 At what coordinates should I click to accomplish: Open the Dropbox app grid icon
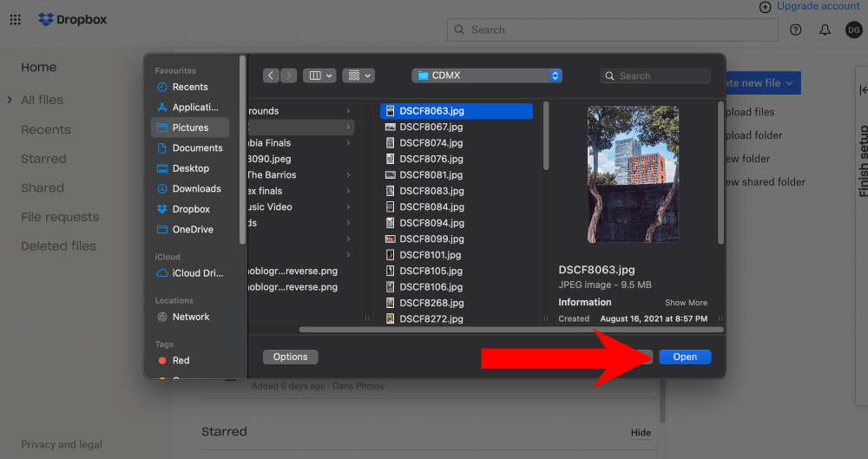[16, 20]
